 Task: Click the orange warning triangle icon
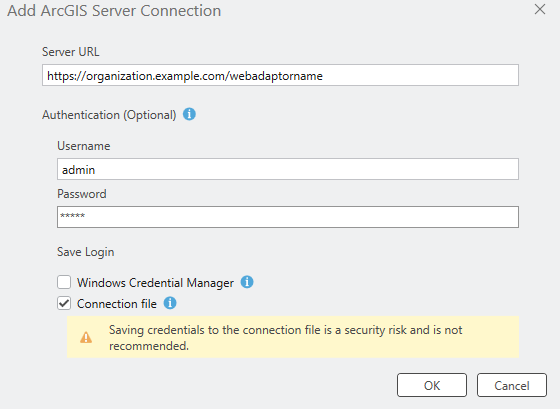[x=86, y=337]
